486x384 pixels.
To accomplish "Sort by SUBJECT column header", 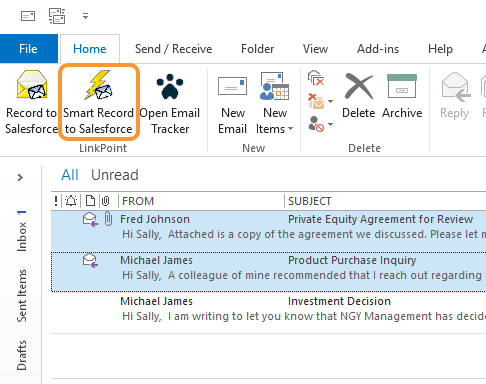I will tap(310, 201).
